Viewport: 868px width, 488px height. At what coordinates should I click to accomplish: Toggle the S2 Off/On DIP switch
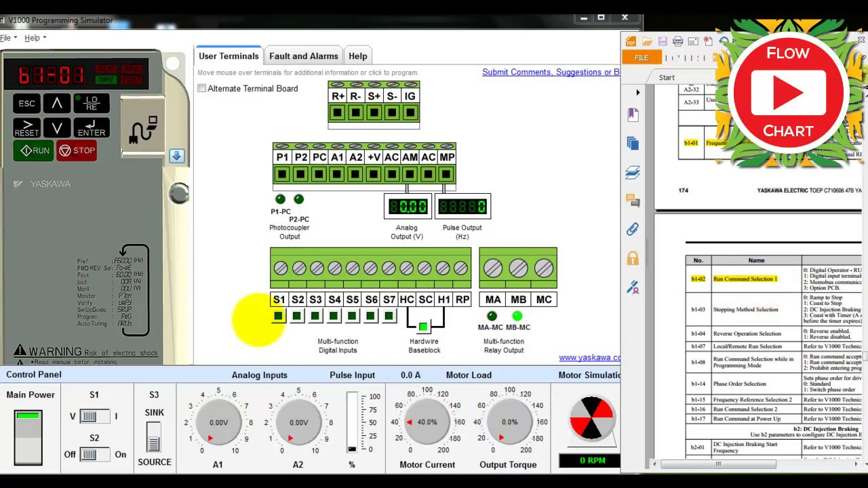94,454
